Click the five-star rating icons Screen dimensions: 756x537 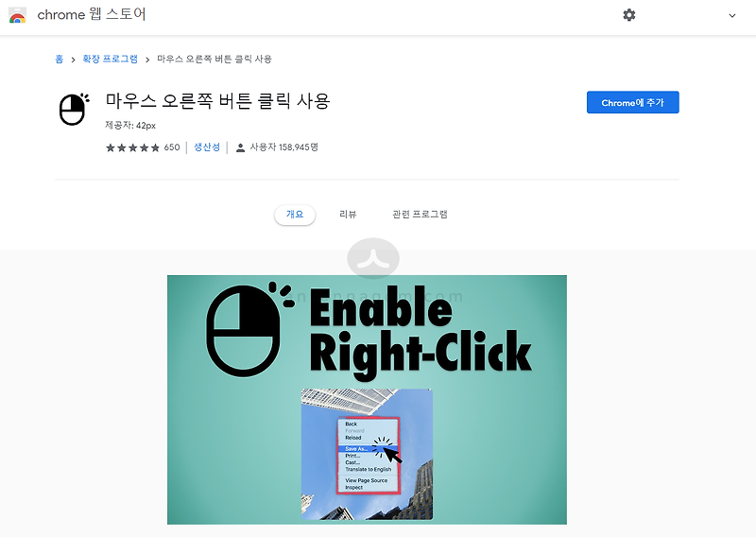[132, 147]
